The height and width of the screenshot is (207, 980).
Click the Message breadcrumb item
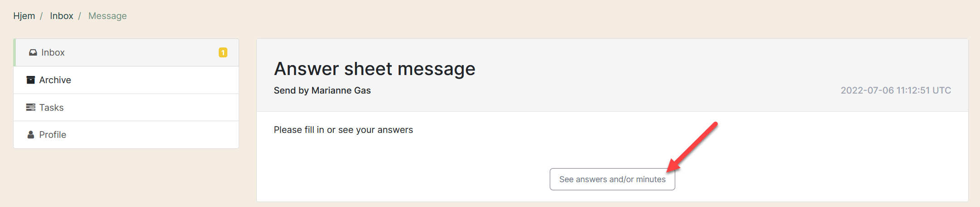click(107, 16)
